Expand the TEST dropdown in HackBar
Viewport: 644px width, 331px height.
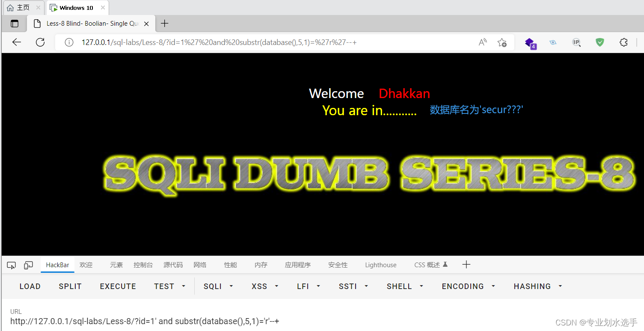click(170, 286)
